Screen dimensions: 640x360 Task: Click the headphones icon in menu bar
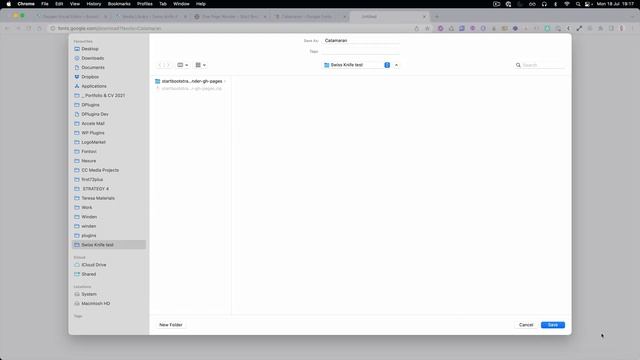[544, 4]
